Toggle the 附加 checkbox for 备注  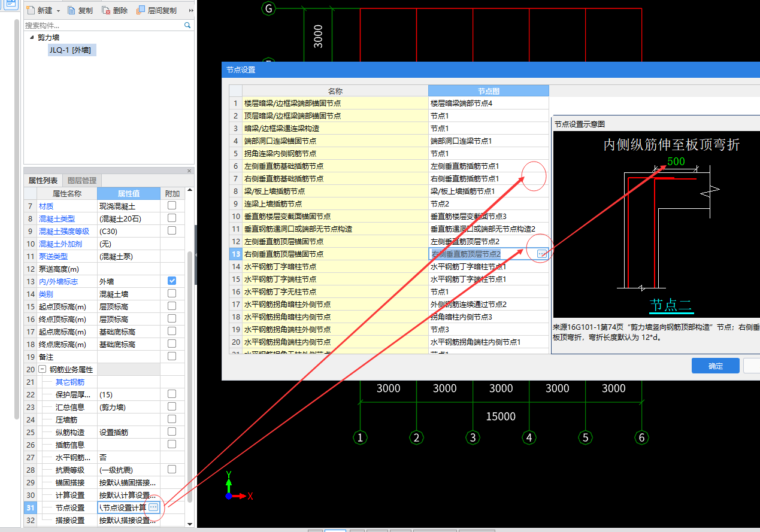172,356
